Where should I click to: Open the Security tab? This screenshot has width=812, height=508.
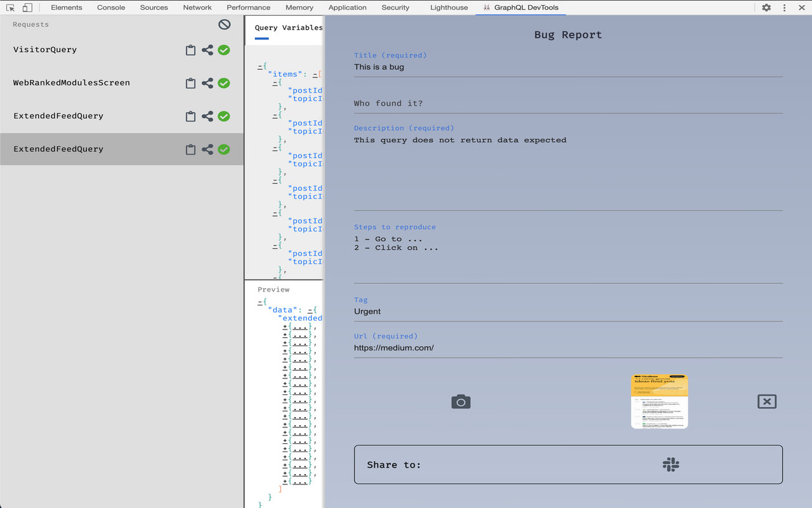coord(396,8)
